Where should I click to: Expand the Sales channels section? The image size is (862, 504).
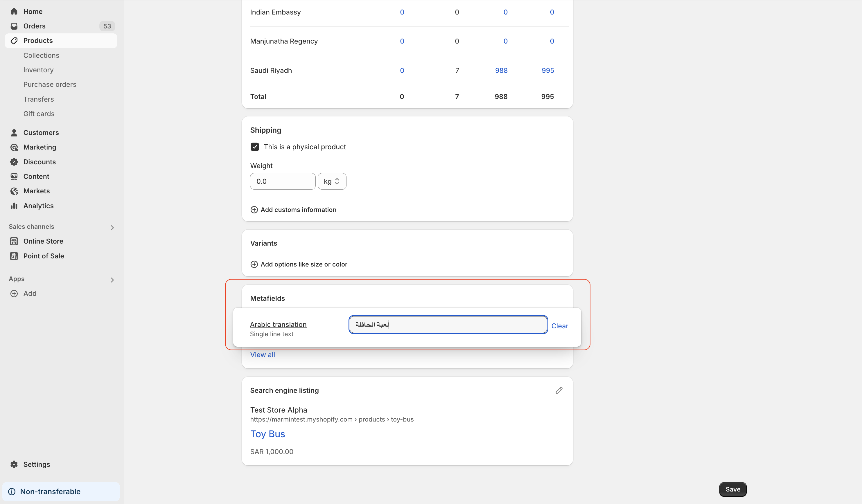click(112, 228)
